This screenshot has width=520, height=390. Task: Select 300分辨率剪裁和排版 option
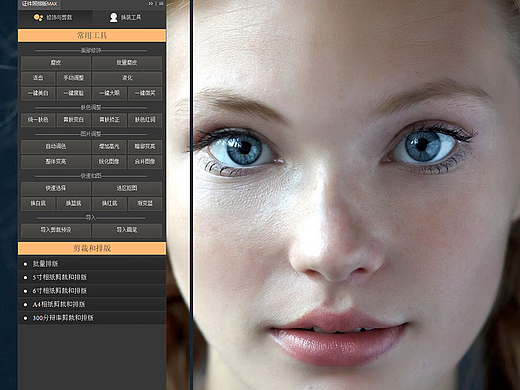click(92, 318)
